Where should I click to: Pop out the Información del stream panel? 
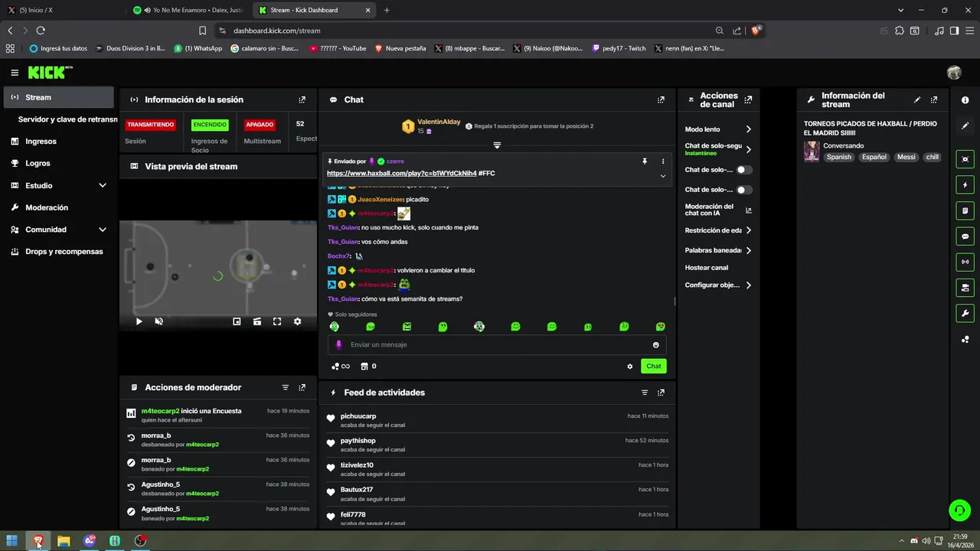tap(934, 99)
